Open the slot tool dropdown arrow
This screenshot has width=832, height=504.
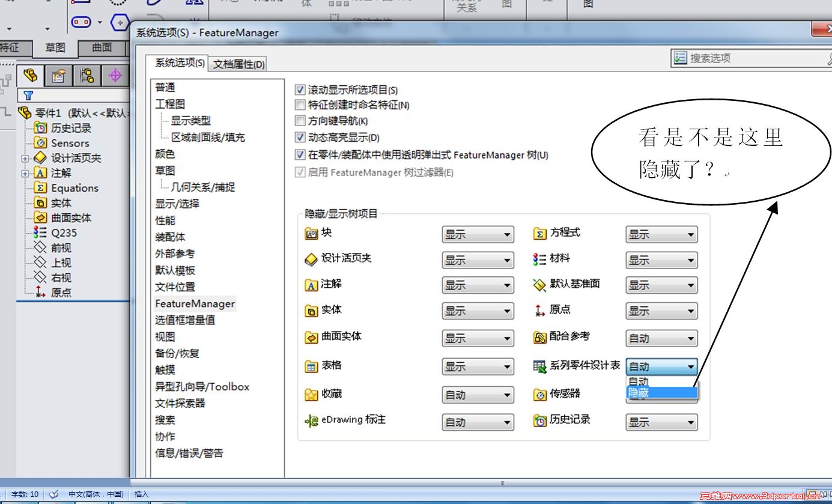pyautogui.click(x=100, y=23)
